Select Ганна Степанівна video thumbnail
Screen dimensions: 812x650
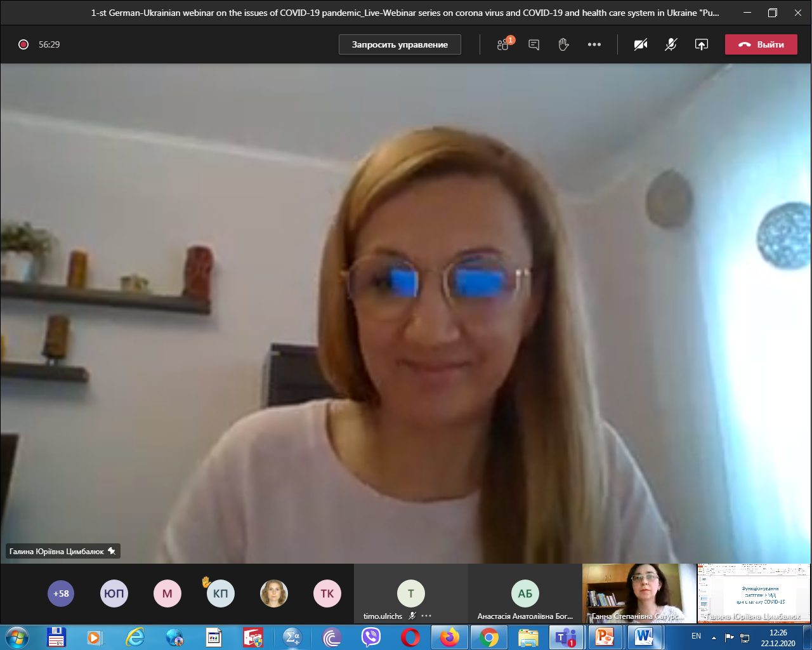tap(639, 593)
